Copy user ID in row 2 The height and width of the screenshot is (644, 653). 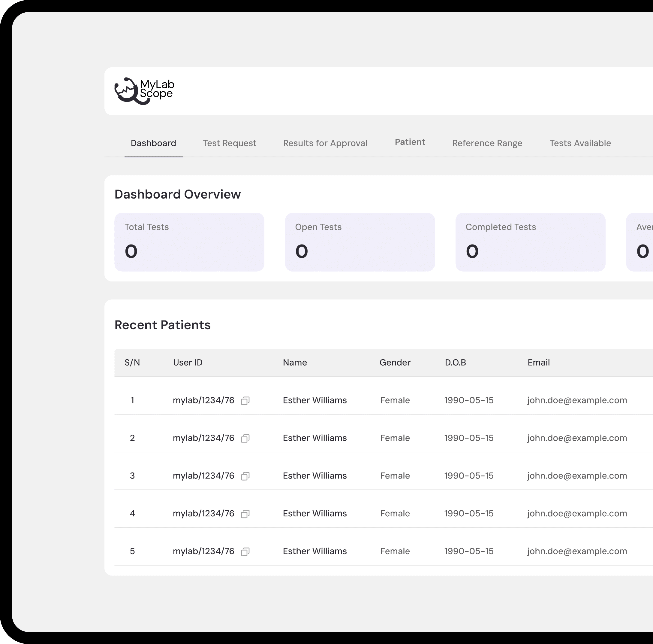point(245,438)
